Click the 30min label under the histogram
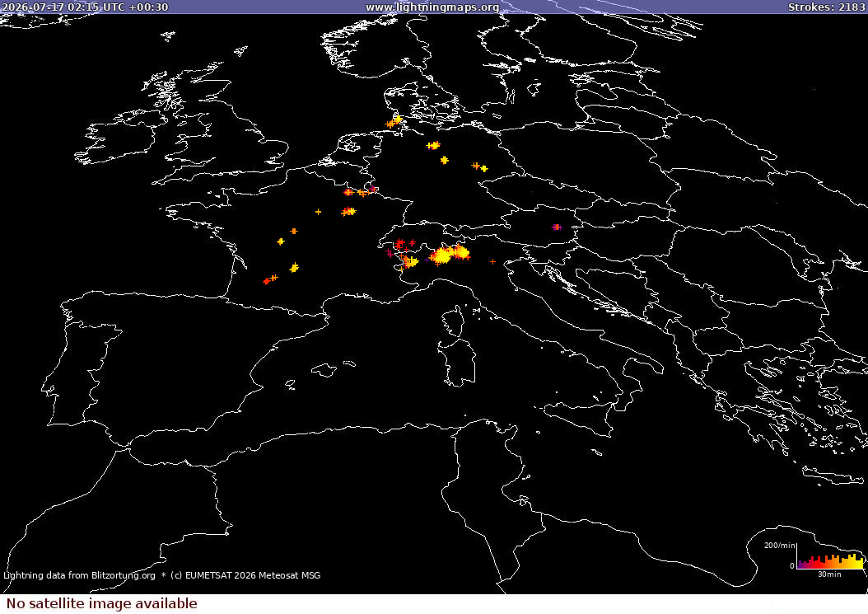 [x=829, y=574]
